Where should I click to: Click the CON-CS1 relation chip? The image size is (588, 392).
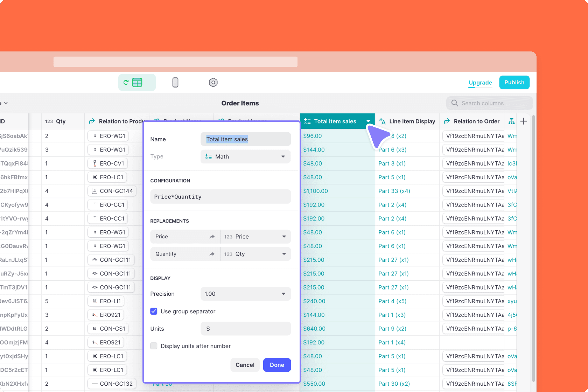[x=108, y=329]
